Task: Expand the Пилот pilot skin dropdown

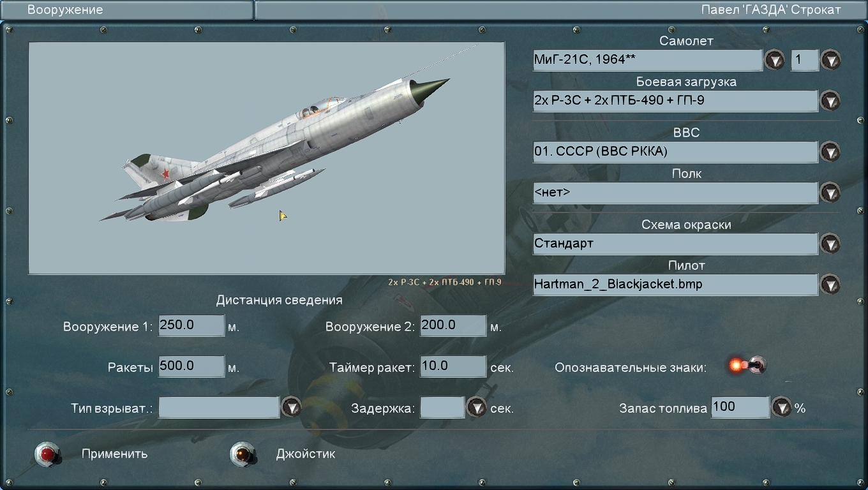Action: tap(830, 285)
